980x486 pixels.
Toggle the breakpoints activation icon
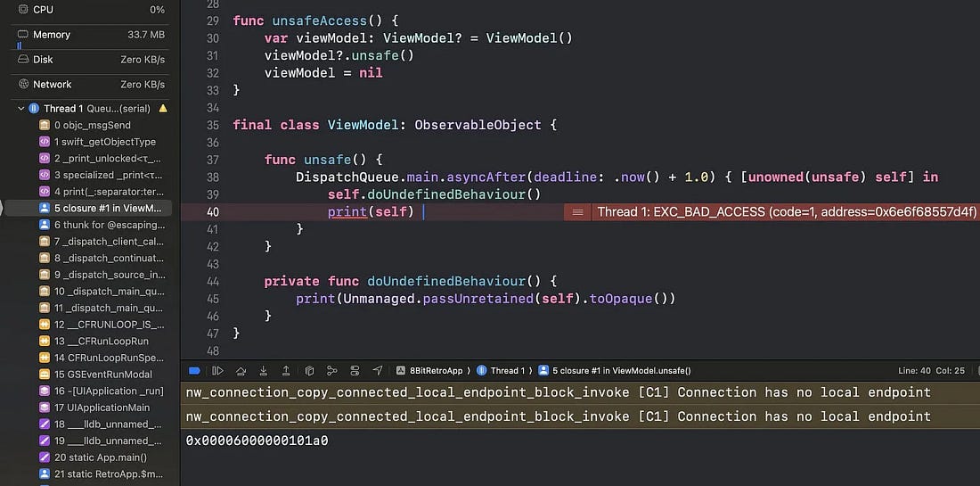point(194,371)
